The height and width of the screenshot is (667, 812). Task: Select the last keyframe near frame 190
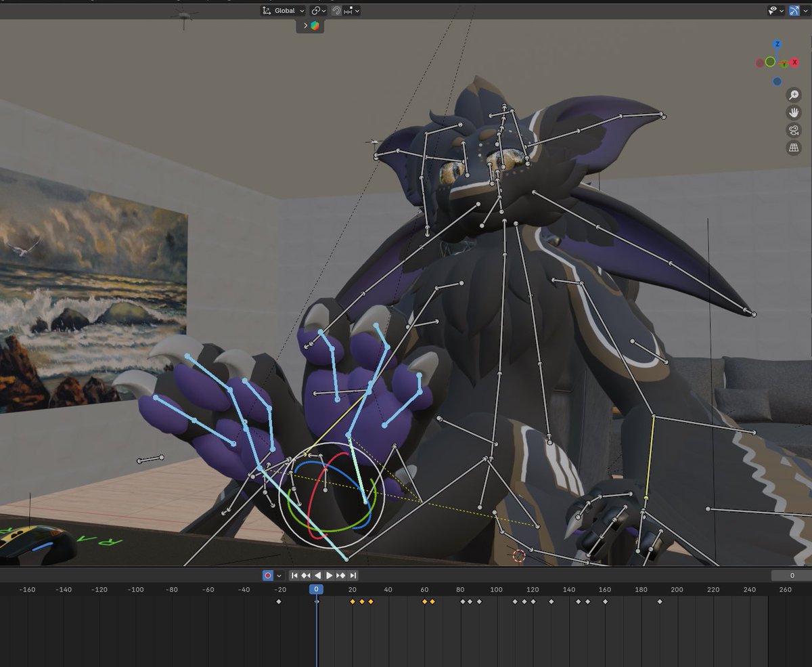[660, 601]
